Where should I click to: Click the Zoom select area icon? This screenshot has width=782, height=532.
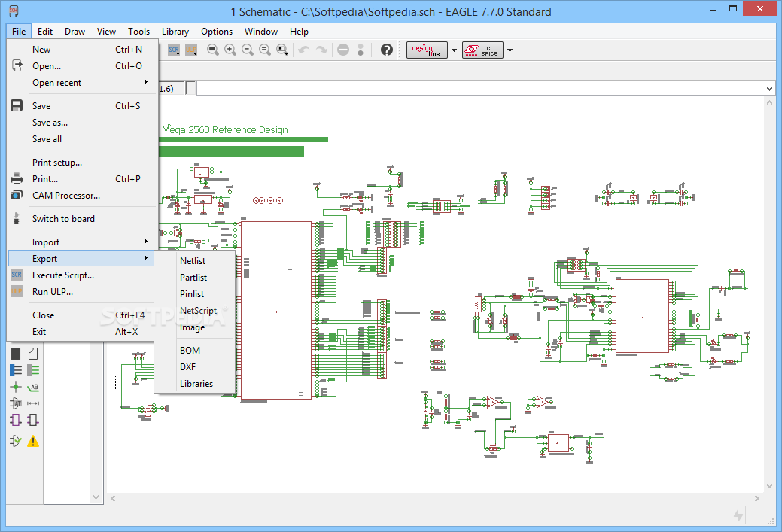pos(282,50)
